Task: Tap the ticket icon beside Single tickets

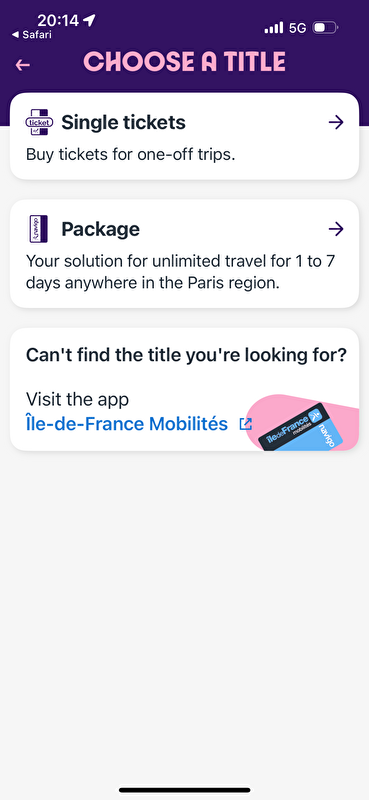Action: [x=39, y=122]
